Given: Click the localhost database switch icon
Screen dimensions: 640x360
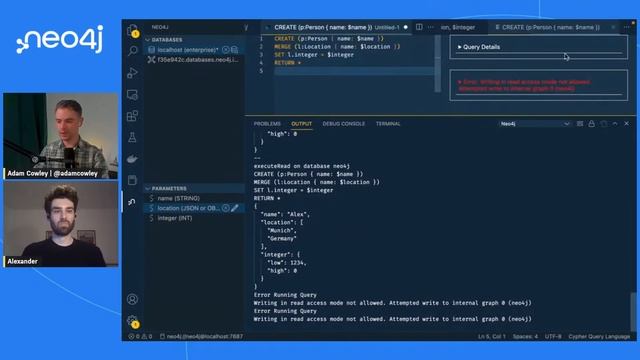Looking at the screenshot, I should [x=235, y=50].
